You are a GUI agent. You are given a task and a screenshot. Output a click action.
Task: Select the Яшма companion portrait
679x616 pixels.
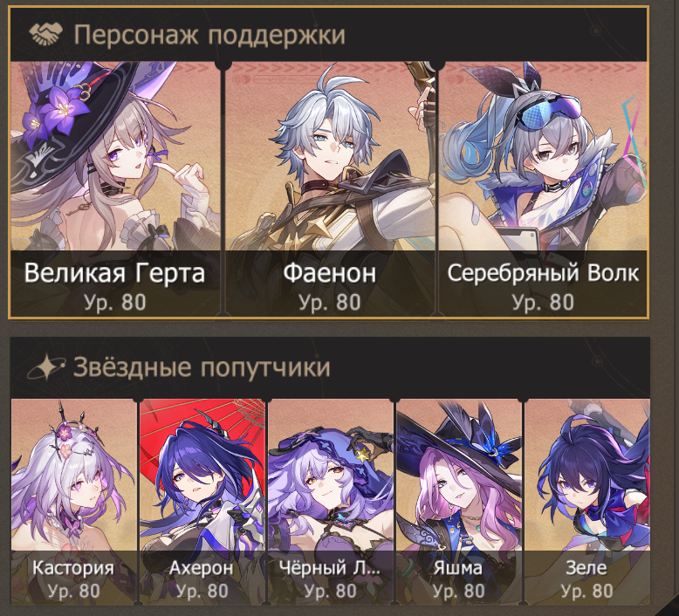pyautogui.click(x=458, y=502)
